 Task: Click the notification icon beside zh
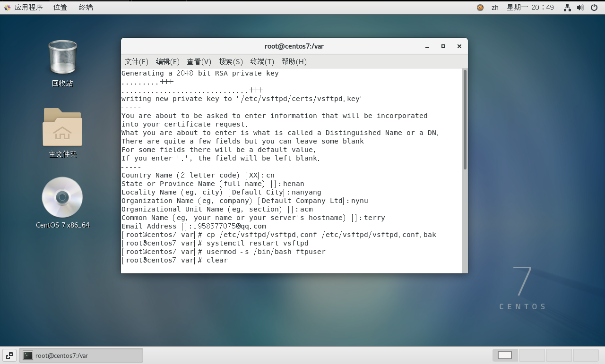480,8
